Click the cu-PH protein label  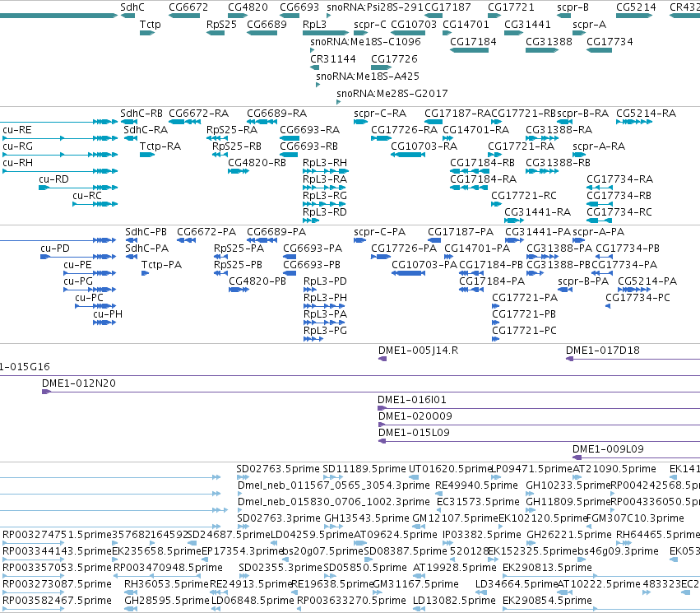[108, 314]
